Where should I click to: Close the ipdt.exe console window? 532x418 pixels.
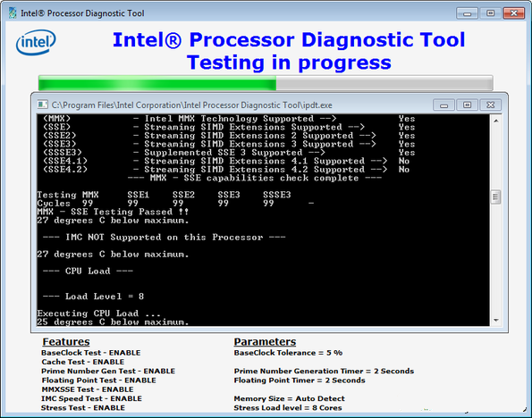[x=490, y=105]
